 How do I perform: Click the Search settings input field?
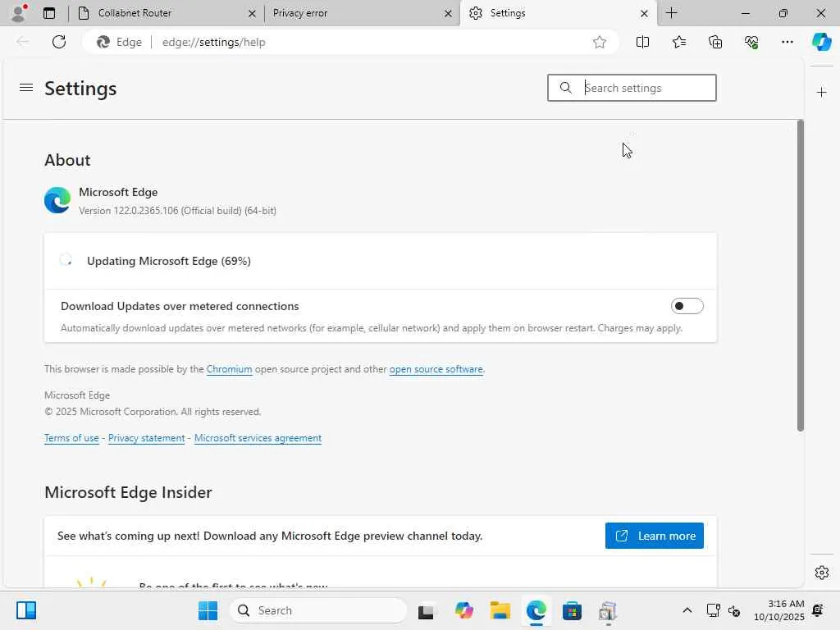(632, 88)
